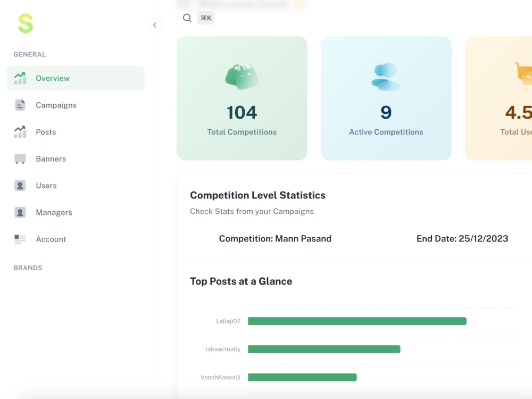Click the Active Competitions label
532x399 pixels.
pos(386,132)
